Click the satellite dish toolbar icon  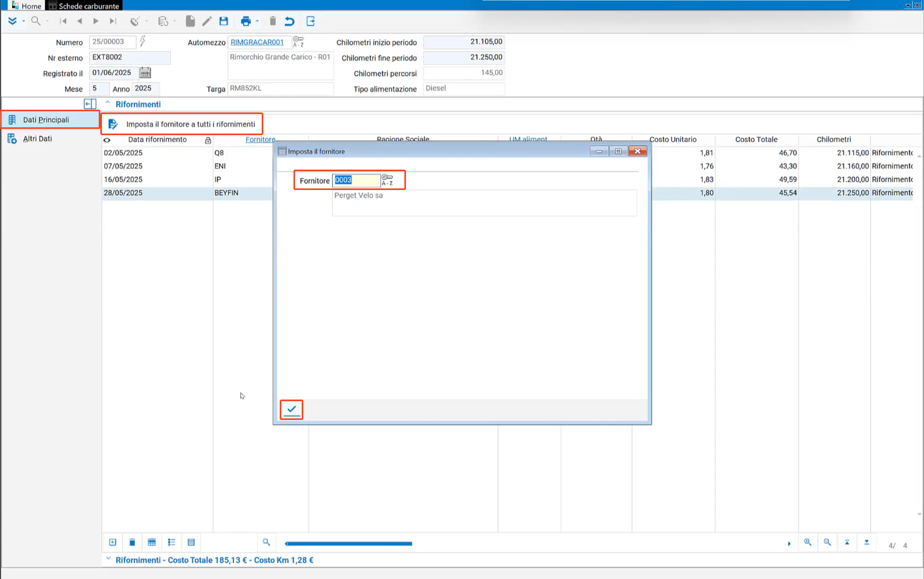point(135,21)
